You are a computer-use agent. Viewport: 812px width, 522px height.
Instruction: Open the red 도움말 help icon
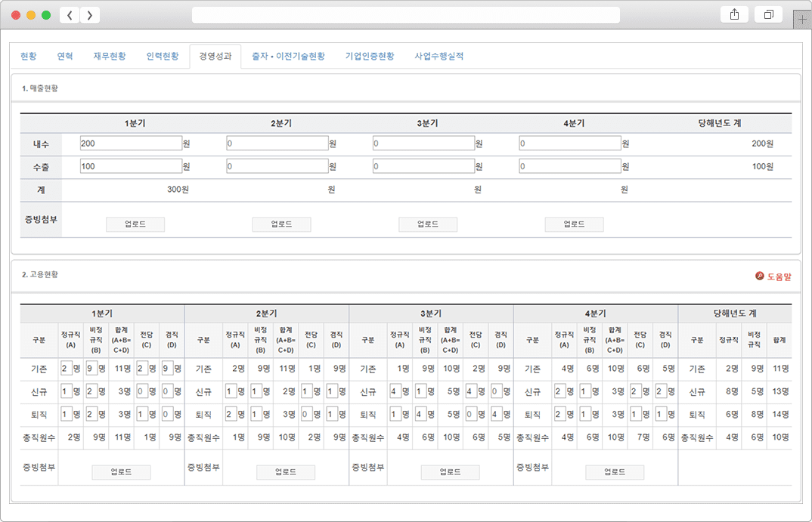click(x=759, y=276)
